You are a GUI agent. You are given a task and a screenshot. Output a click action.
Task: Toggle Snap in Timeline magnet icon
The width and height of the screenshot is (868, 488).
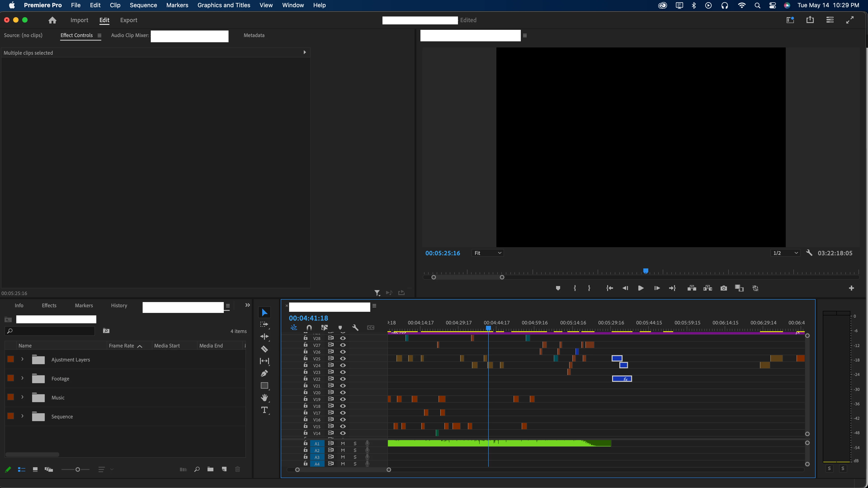(309, 328)
